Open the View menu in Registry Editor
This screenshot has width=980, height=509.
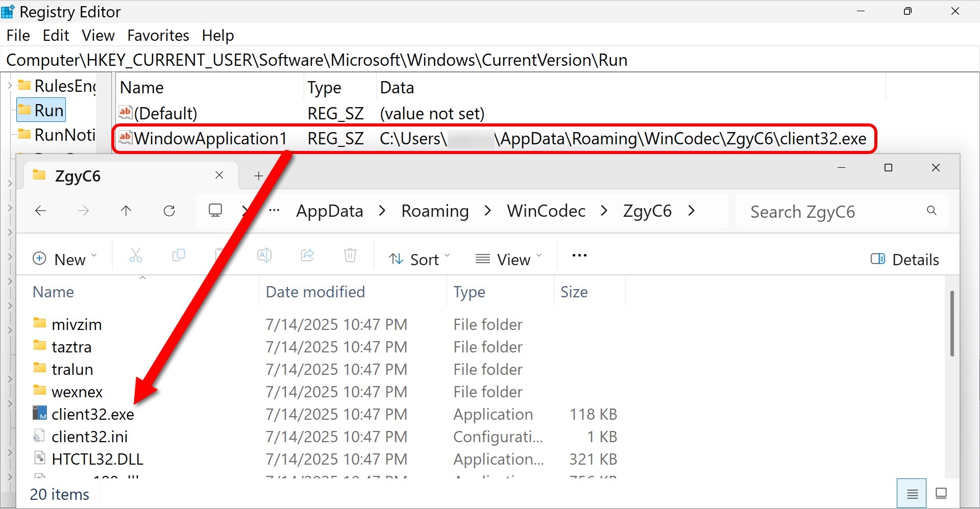pos(98,35)
